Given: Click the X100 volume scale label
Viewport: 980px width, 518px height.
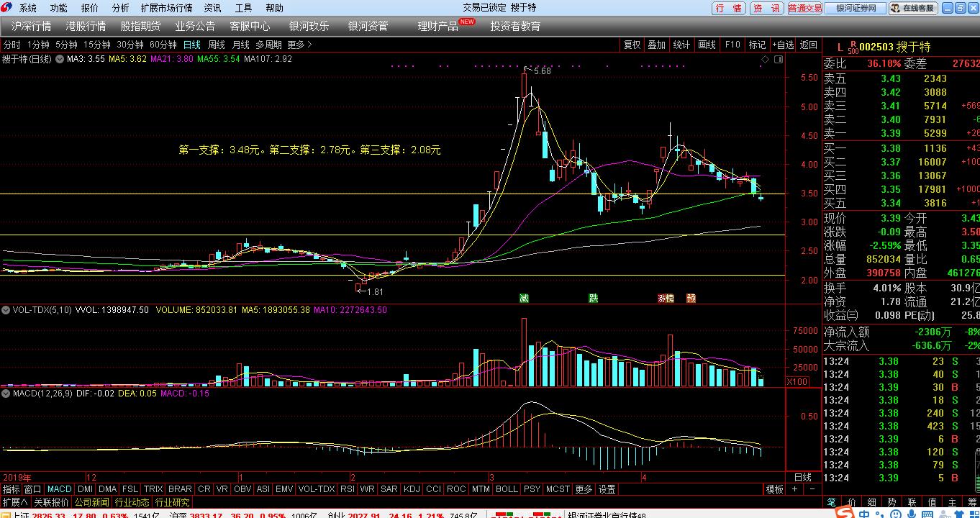Looking at the screenshot, I should 797,381.
